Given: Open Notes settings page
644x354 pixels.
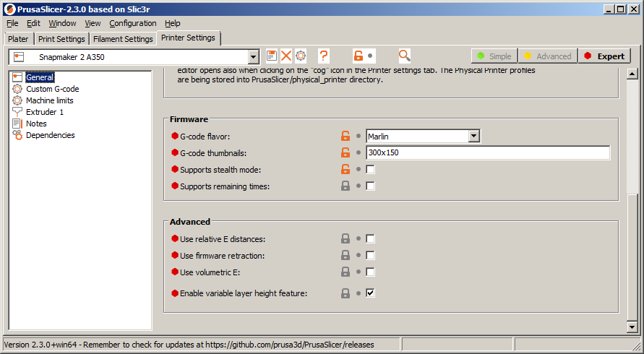Looking at the screenshot, I should coord(36,124).
